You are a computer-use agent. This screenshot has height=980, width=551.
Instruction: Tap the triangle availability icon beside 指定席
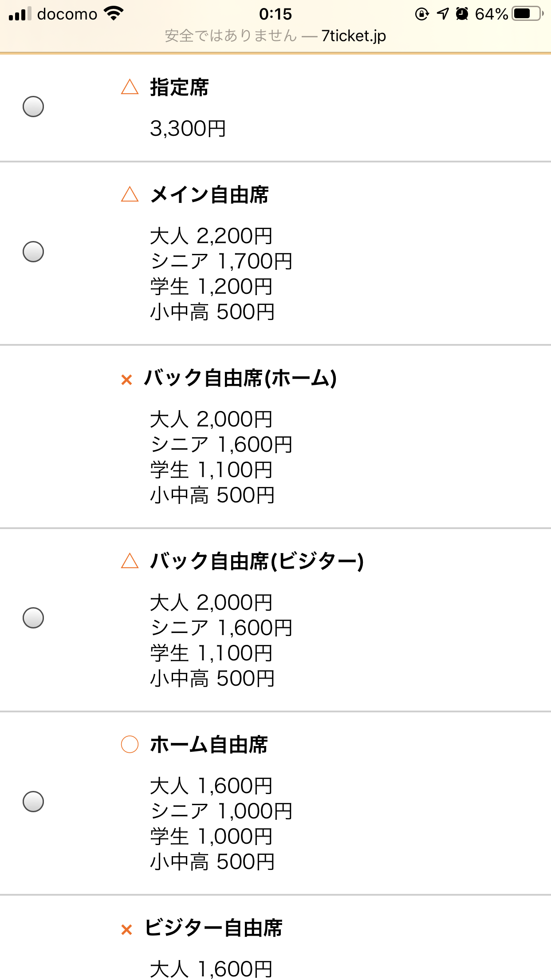130,87
